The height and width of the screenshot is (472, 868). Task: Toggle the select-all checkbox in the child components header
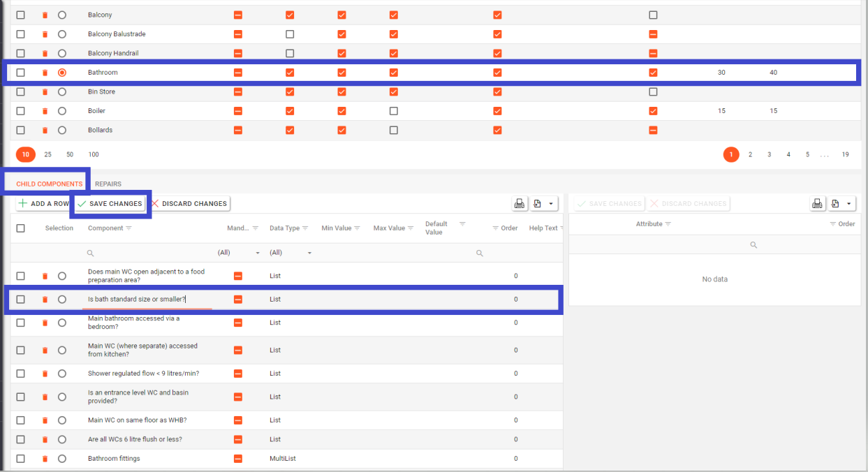pos(20,228)
